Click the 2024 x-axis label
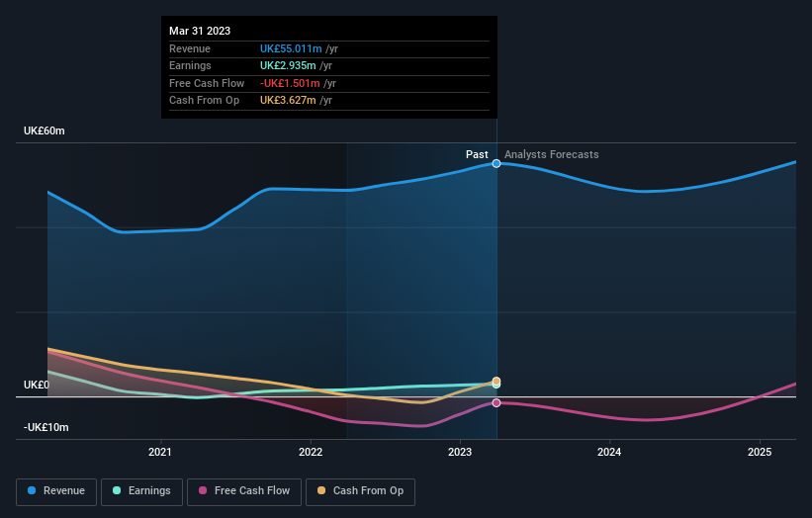Screen dimensions: 812x518 (x=609, y=453)
